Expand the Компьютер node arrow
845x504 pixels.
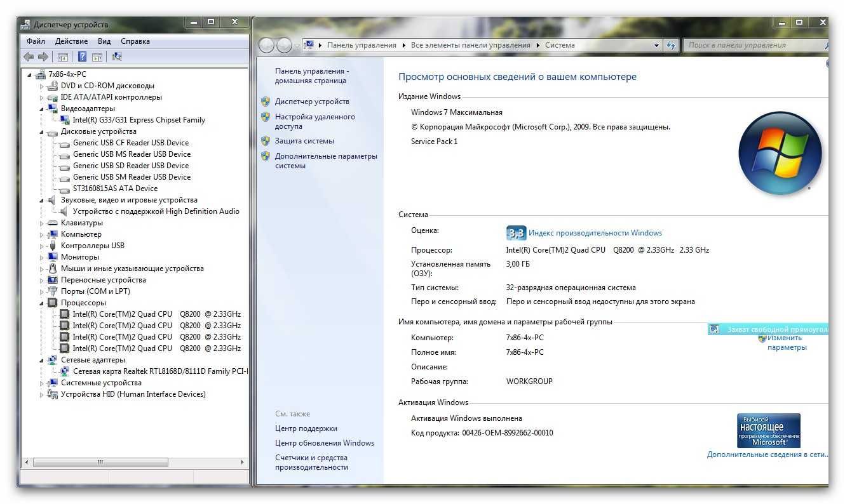[x=42, y=234]
